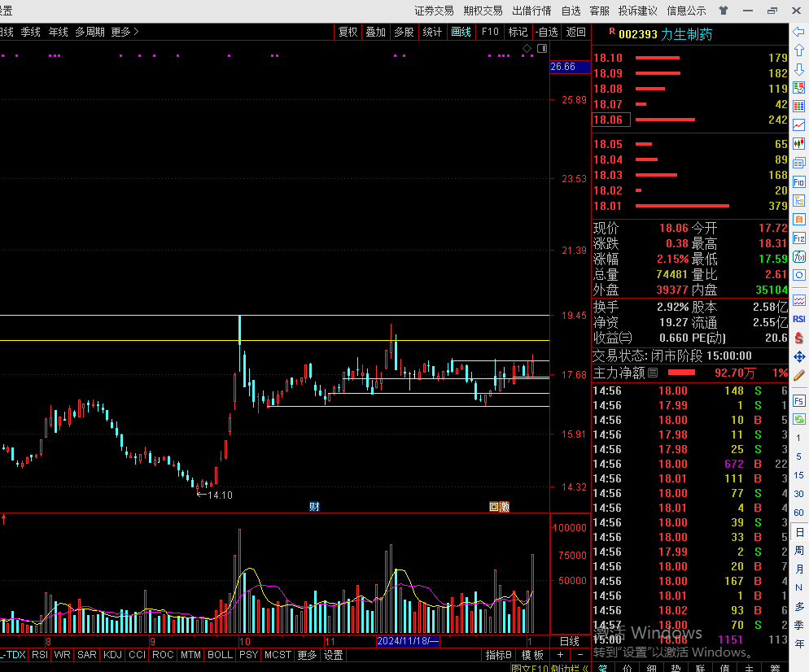Click the 002393 力生制药 stock title

click(x=665, y=34)
